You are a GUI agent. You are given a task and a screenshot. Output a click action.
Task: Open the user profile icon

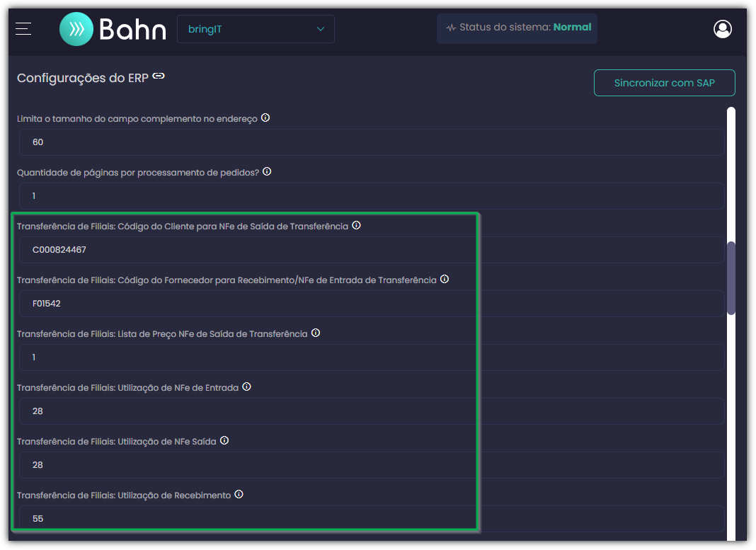point(722,29)
